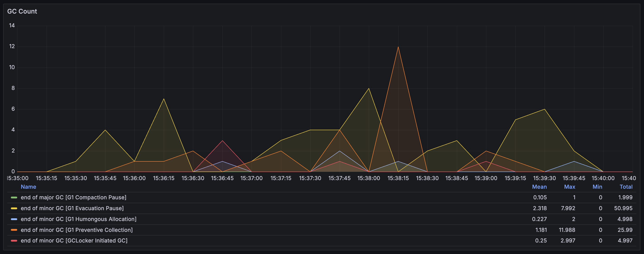This screenshot has width=644, height=254.
Task: Click the orange Preventive Collection legend color marker
Action: point(14,230)
